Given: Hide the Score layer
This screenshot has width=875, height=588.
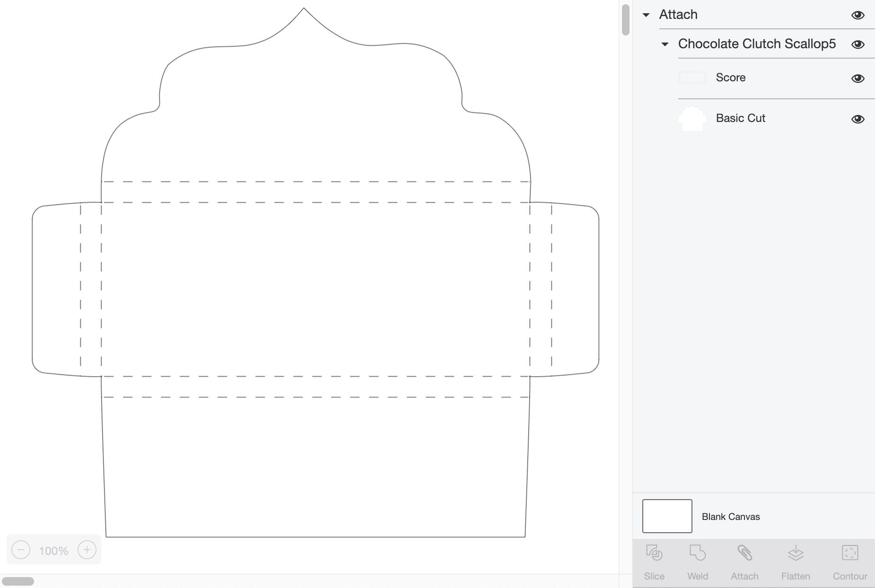Looking at the screenshot, I should [858, 78].
